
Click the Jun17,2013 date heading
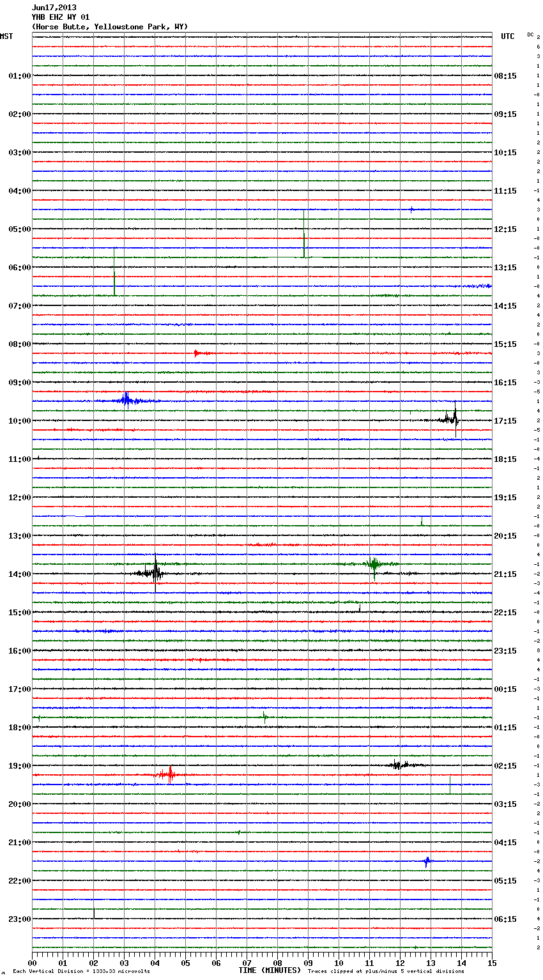54,8
